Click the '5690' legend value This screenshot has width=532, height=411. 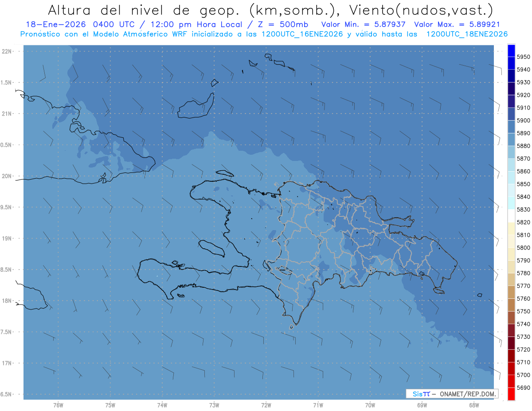click(524, 388)
